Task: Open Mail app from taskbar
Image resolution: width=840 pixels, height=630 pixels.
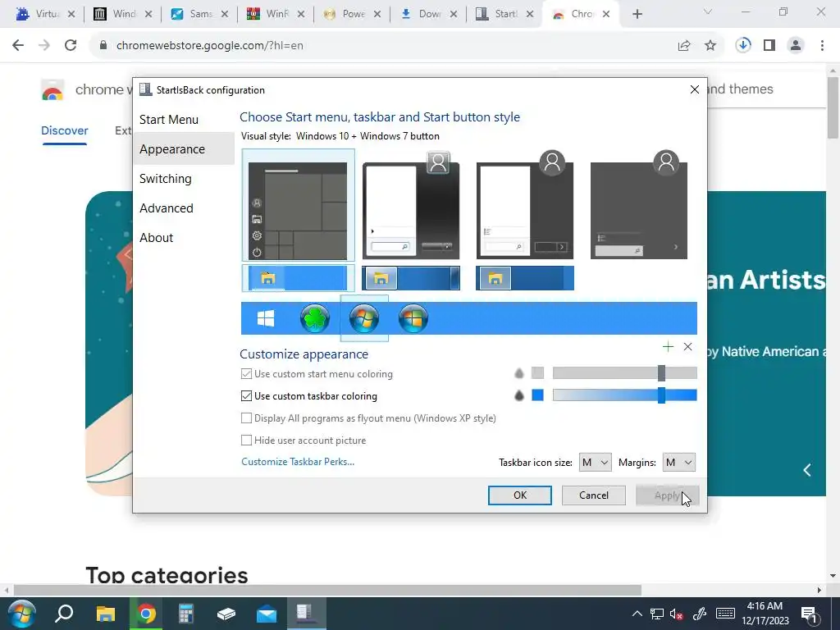Action: (x=267, y=614)
